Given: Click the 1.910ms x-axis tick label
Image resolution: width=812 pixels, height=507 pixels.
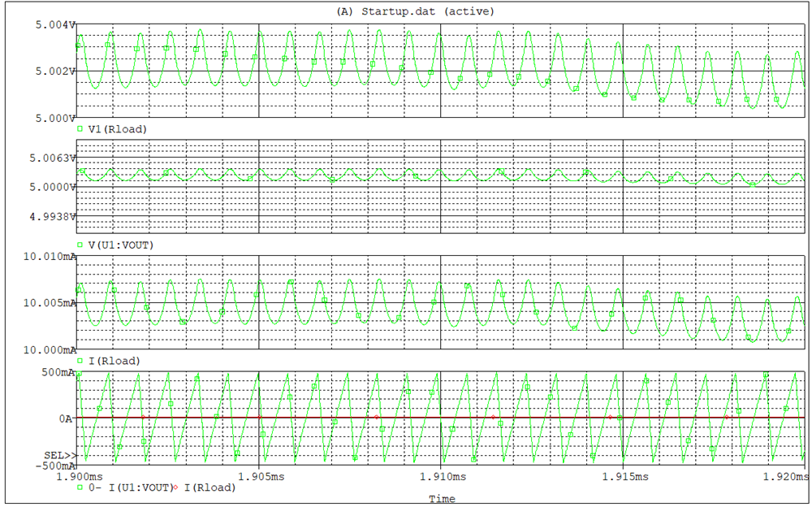Looking at the screenshot, I should (440, 476).
